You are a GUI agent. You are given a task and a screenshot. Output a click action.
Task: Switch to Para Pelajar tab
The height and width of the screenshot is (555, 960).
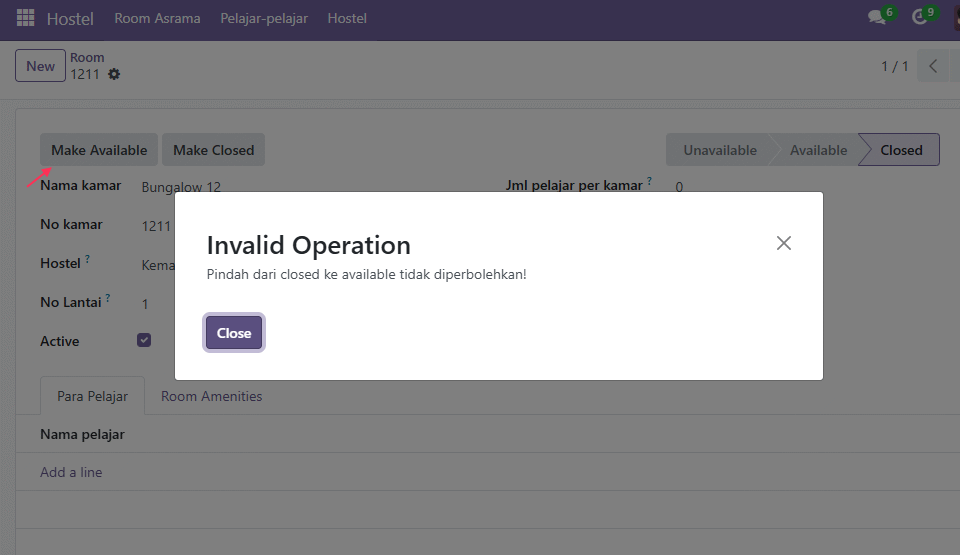[x=92, y=396]
